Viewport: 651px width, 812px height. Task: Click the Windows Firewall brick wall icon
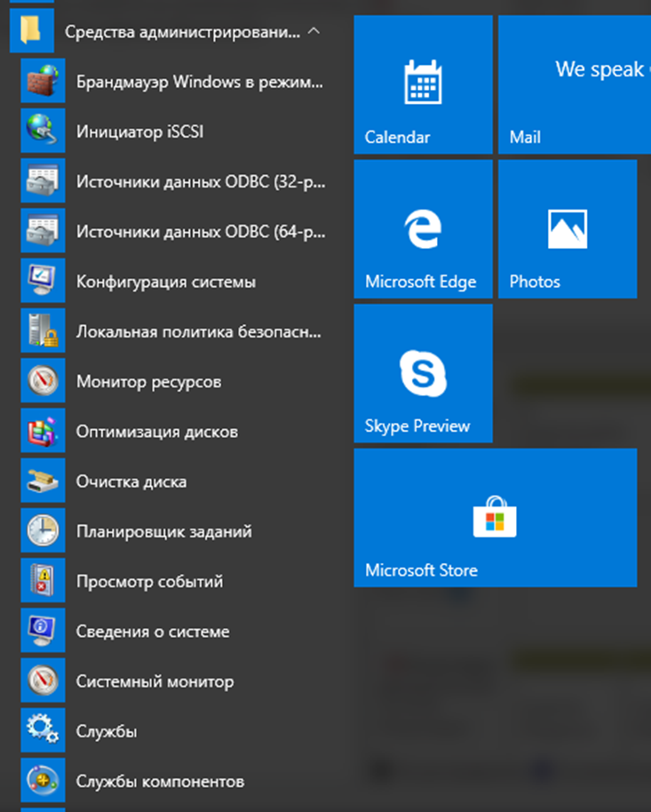(43, 81)
